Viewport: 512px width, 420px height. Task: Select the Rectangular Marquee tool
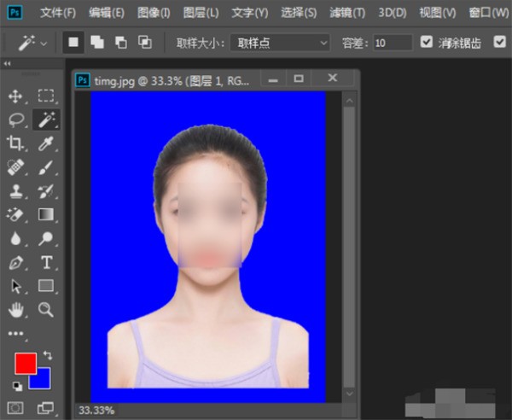pyautogui.click(x=46, y=96)
